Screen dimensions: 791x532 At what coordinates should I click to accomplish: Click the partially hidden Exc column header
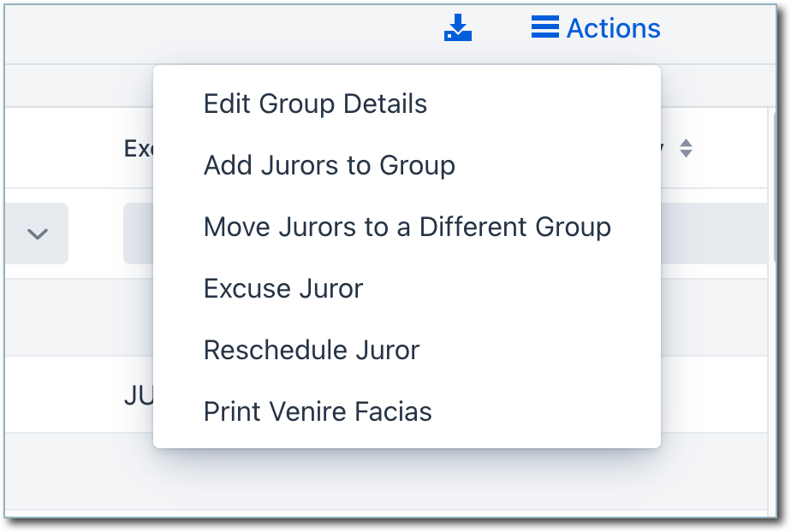(x=138, y=148)
